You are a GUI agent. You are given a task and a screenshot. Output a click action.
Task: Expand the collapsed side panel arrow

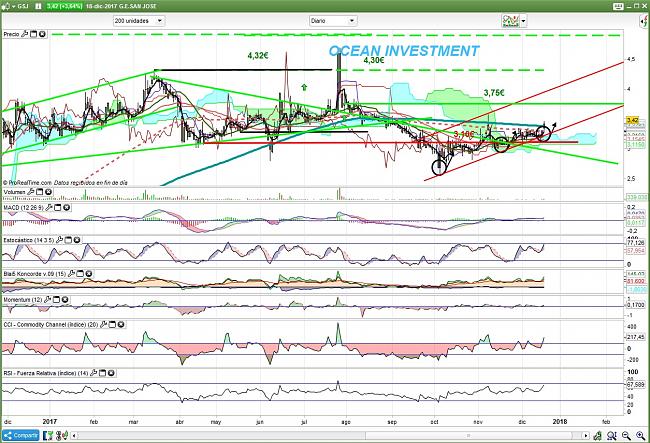point(644,22)
